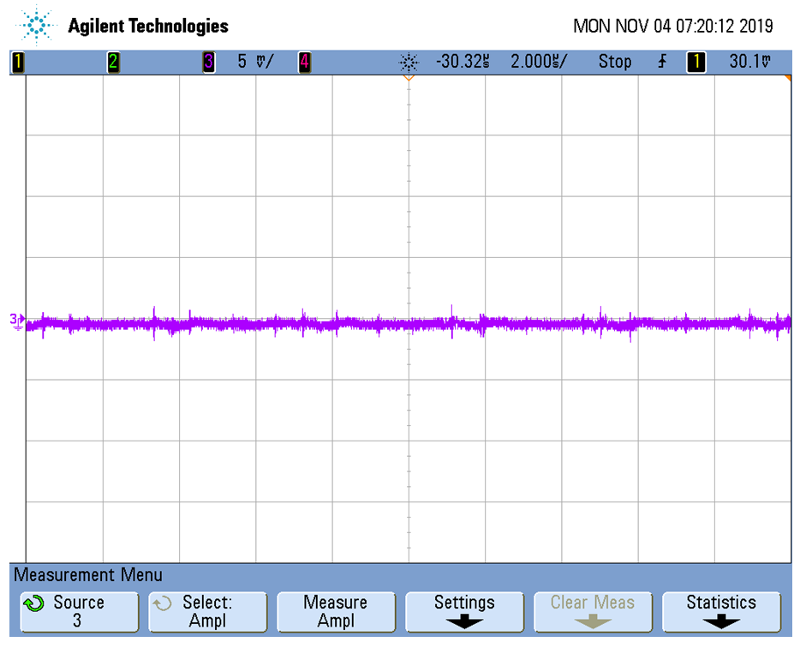Screen dimensions: 812x648
Task: Toggle channel 2 display on
Action: click(114, 62)
